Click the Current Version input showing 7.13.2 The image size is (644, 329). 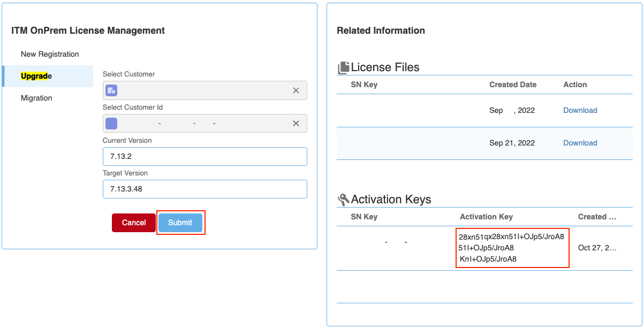(204, 157)
